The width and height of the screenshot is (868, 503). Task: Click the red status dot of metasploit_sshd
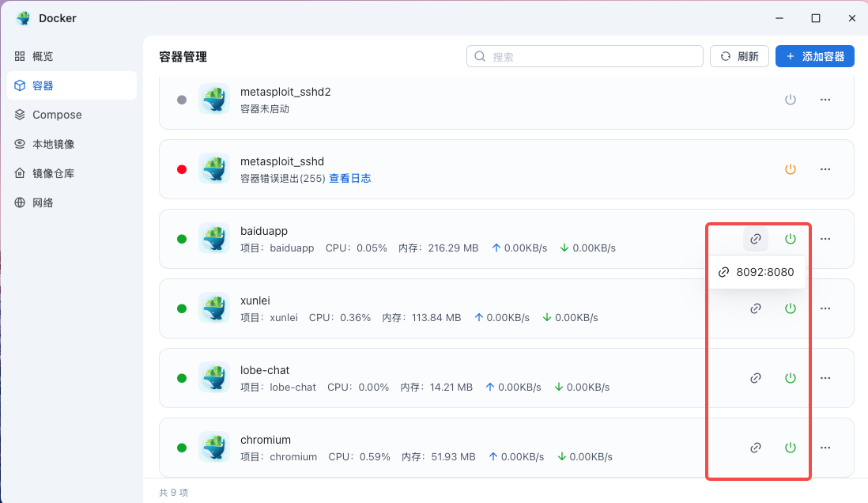point(182,169)
